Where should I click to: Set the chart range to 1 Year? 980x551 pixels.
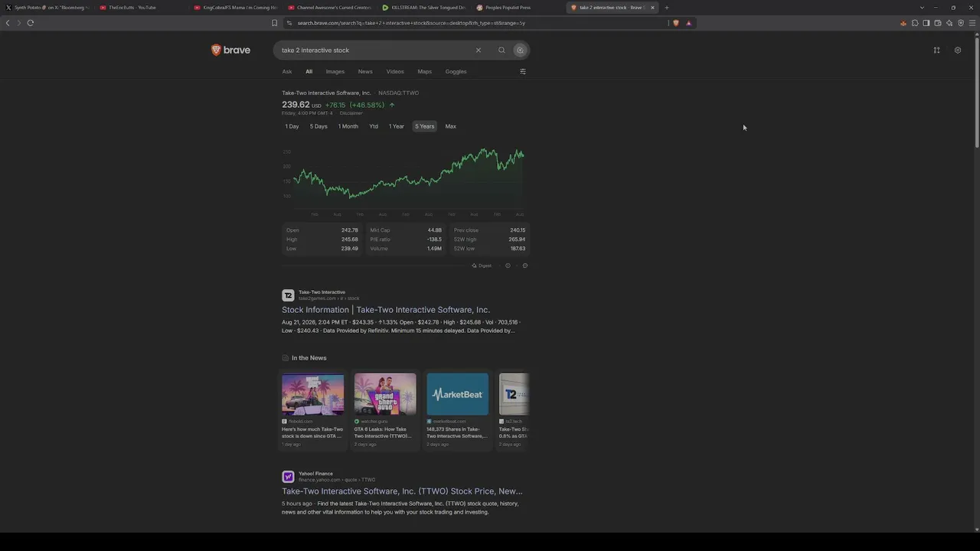(x=397, y=126)
